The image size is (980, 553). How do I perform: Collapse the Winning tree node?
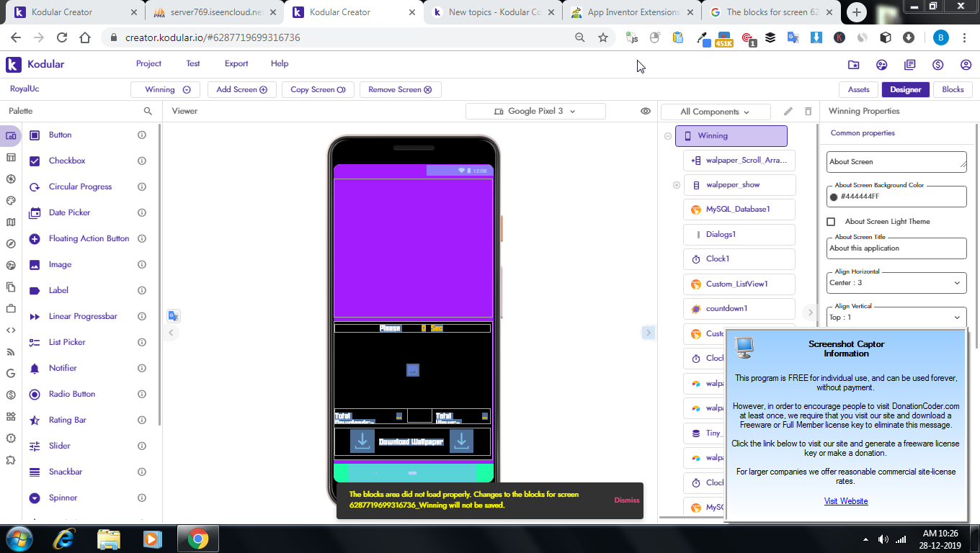668,135
